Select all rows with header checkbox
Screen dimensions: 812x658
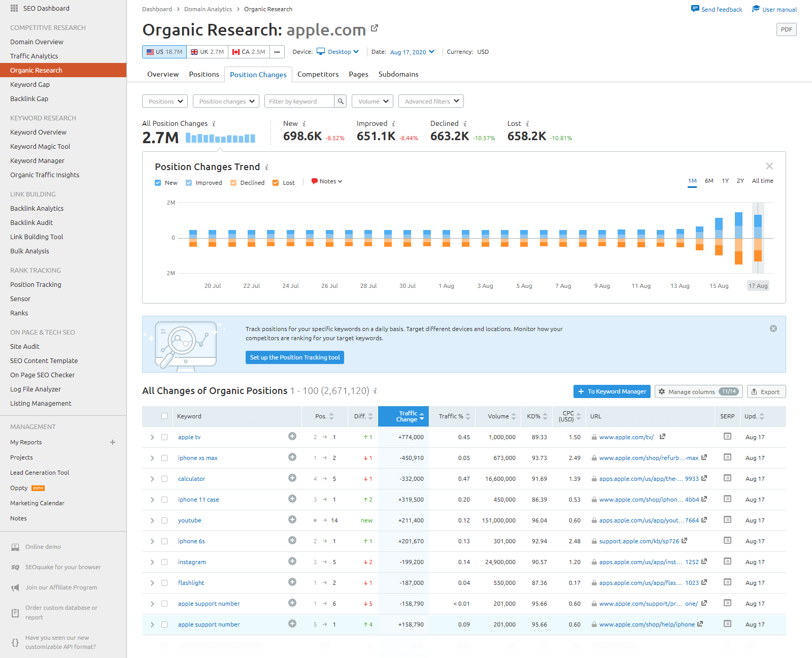[164, 416]
